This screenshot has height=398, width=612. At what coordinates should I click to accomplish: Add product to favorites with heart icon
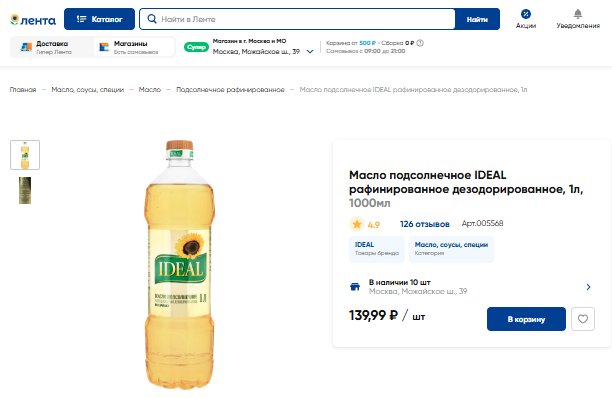click(x=583, y=319)
